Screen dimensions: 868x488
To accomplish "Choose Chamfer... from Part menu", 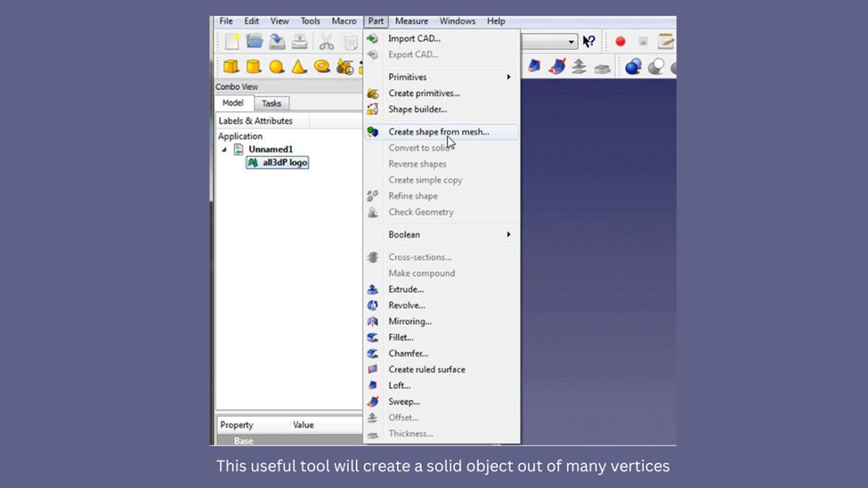I will tap(442, 354).
